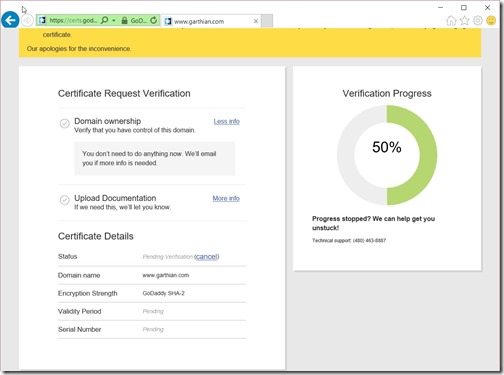Click the 'Domain ownership' heading

point(108,121)
